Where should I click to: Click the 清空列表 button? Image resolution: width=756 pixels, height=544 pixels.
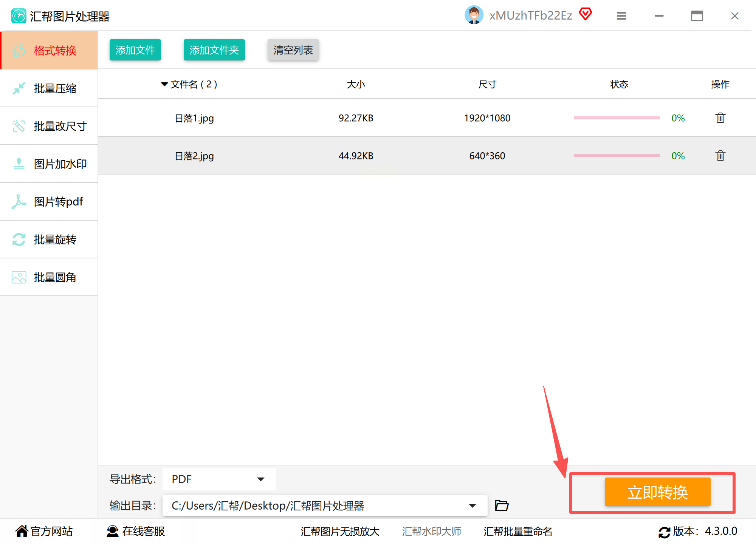[x=293, y=50]
